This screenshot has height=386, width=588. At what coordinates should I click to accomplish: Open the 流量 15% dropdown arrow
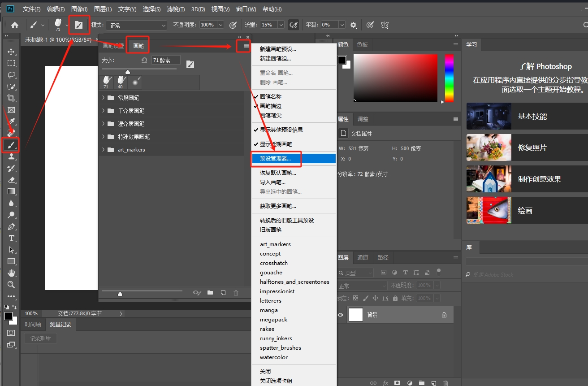point(281,25)
